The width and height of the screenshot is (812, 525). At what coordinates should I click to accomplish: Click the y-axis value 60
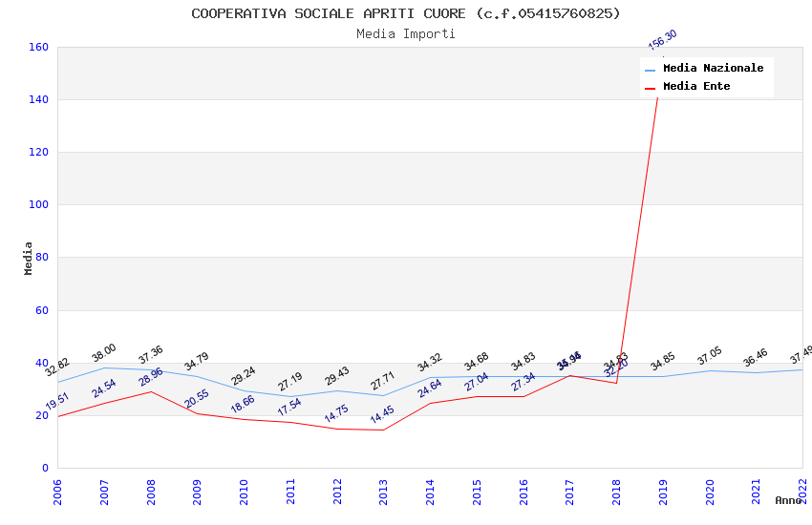(x=42, y=310)
